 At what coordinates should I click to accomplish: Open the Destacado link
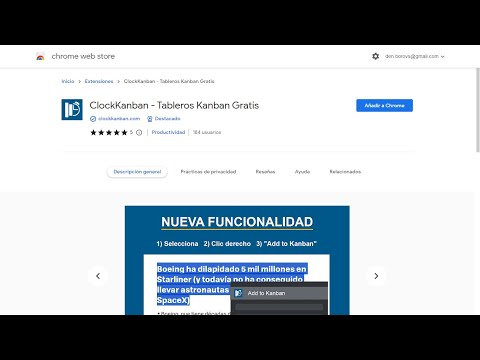[x=167, y=119]
